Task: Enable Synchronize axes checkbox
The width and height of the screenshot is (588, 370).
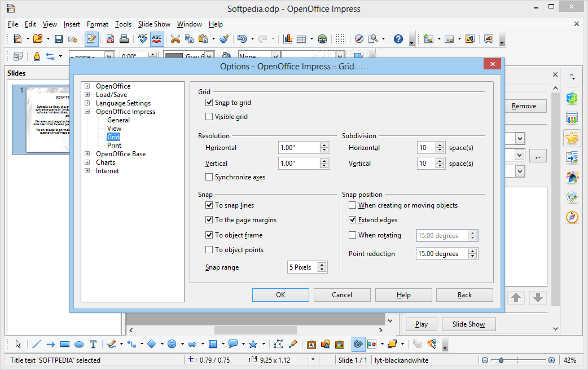Action: pos(209,177)
